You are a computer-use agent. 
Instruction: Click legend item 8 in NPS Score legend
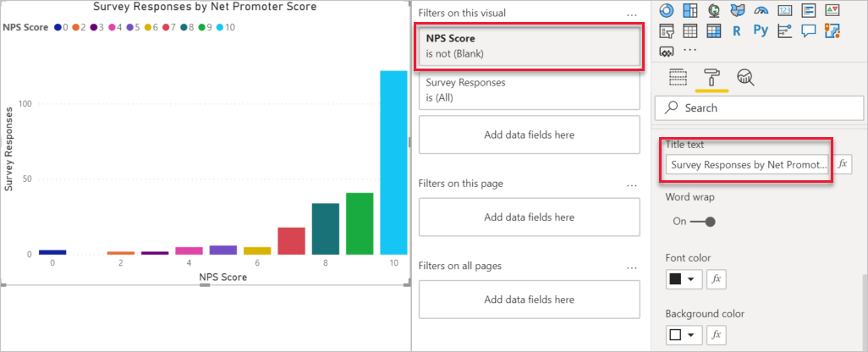coord(188,26)
